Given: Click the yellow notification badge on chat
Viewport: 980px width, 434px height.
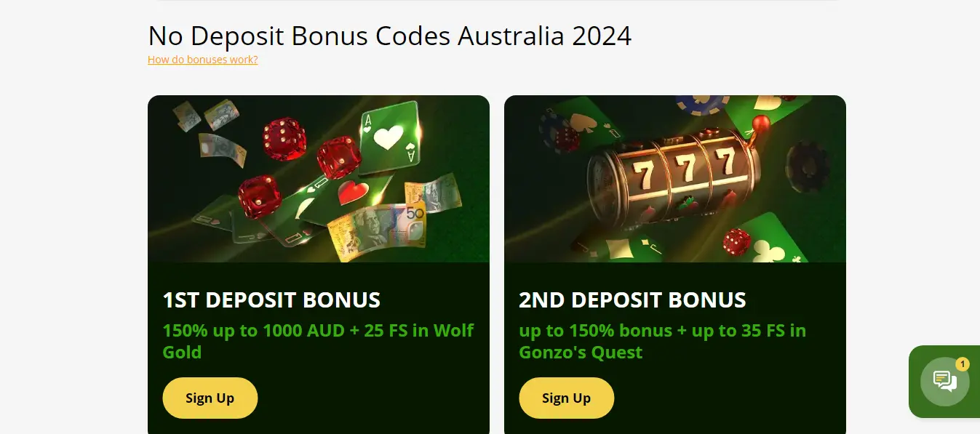Looking at the screenshot, I should pyautogui.click(x=963, y=364).
